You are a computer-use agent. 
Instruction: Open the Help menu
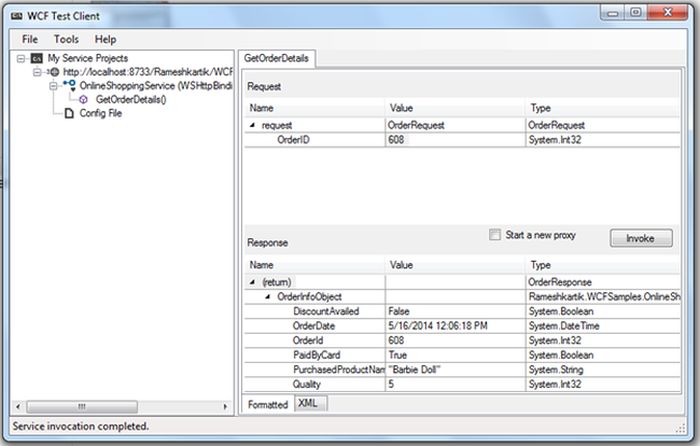coord(105,39)
